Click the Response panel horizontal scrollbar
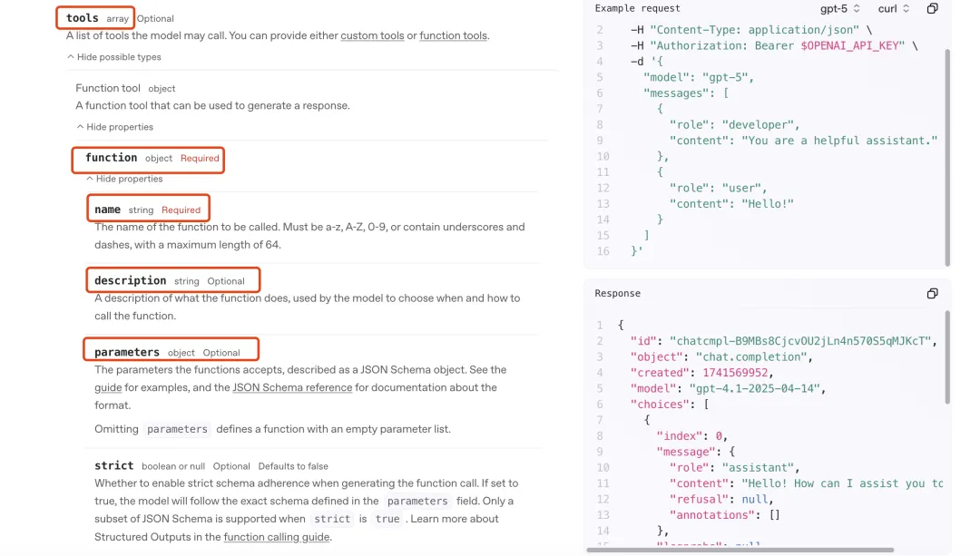Image resolution: width=980 pixels, height=556 pixels. 740,550
